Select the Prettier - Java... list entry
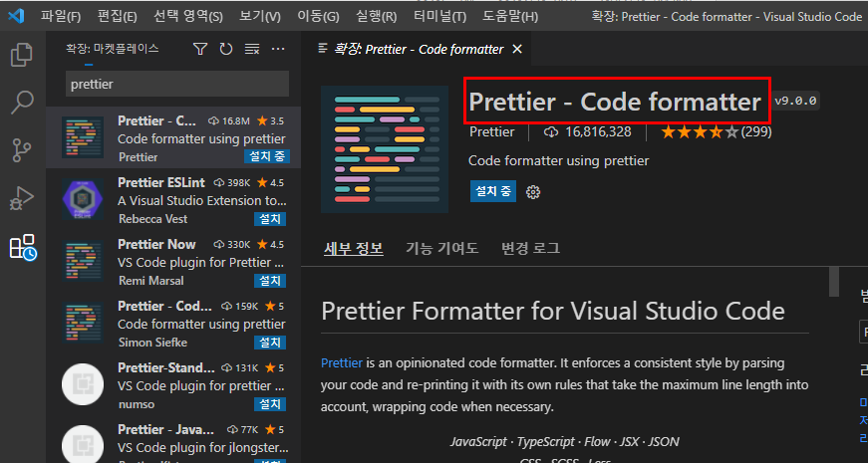The height and width of the screenshot is (463, 868). click(x=173, y=440)
